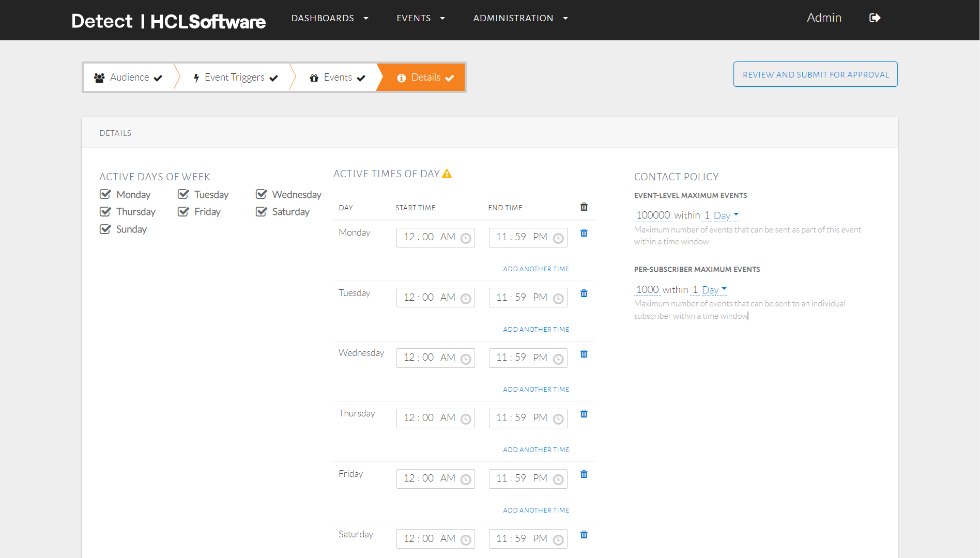Open the Administration menu

click(520, 18)
